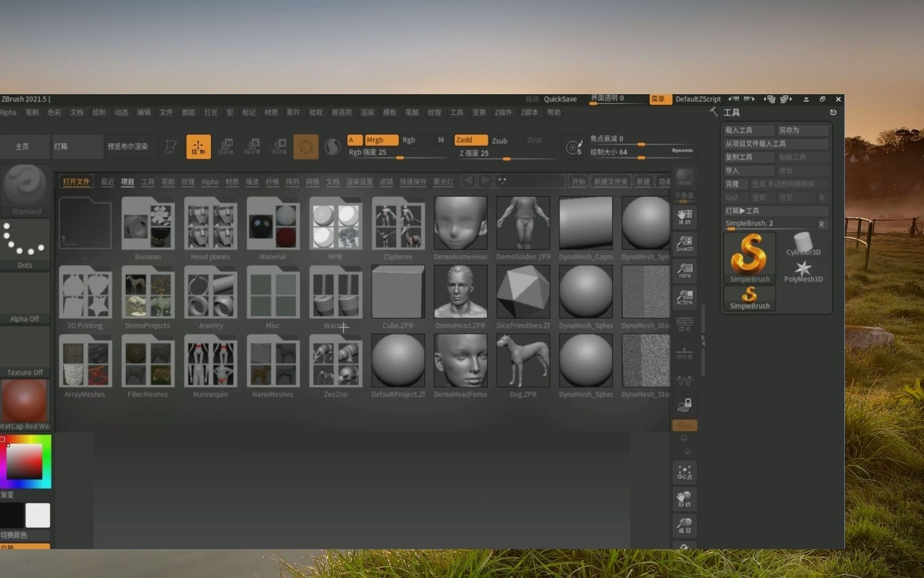Click the 另存为 save as button

803,130
